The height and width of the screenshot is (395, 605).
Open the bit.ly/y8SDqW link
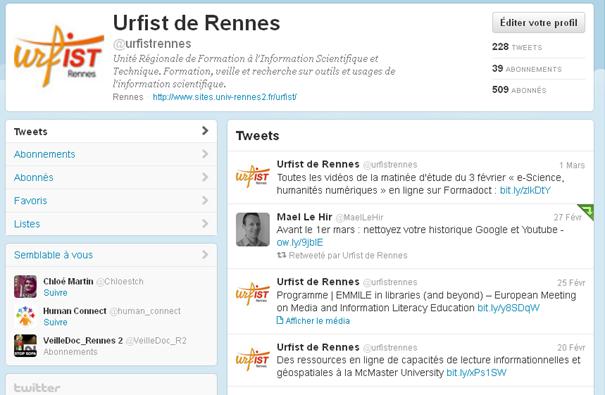pos(509,308)
